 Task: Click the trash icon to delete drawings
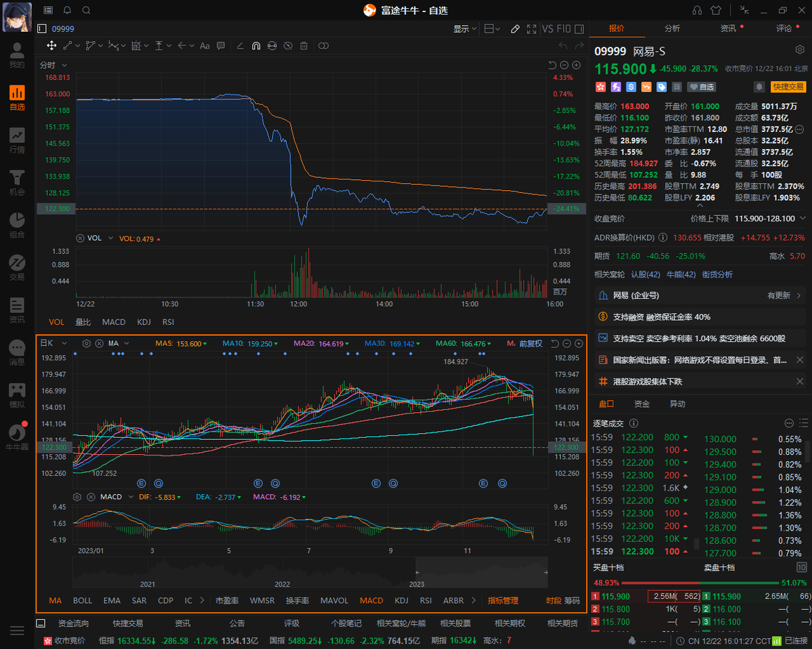pos(304,46)
